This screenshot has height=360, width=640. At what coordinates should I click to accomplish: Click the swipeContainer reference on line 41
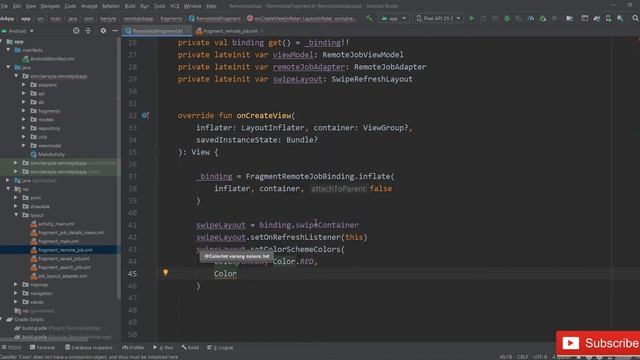[327, 225]
